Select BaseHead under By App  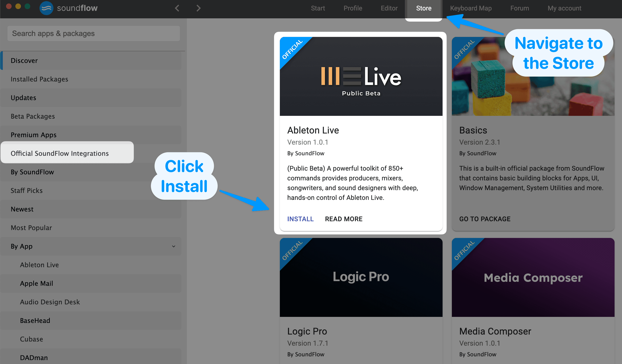coord(91,321)
